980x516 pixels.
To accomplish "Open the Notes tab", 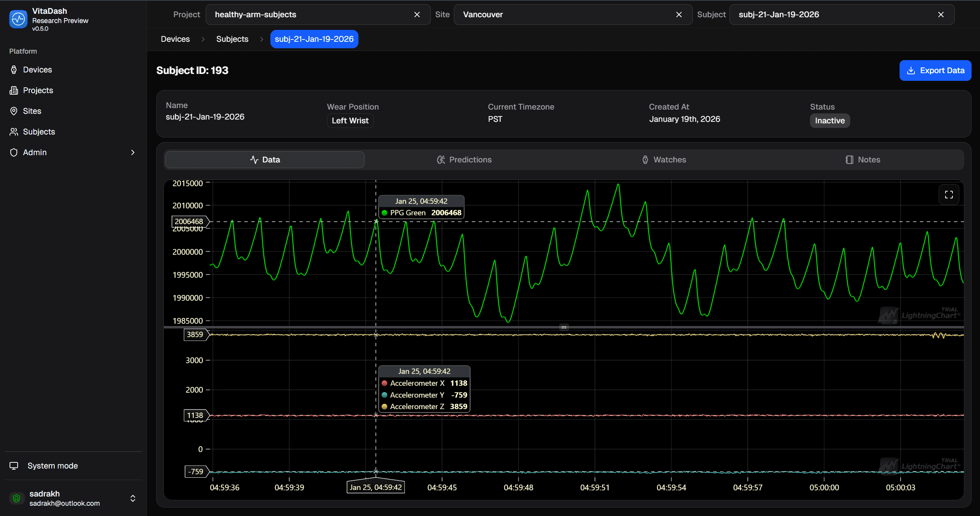I will pos(862,159).
